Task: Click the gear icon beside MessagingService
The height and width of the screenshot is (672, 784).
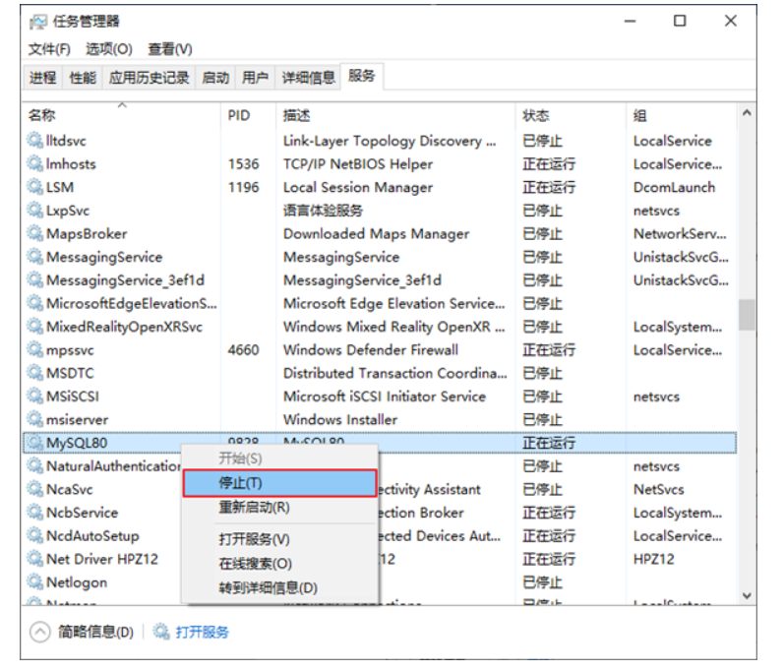Action: coord(35,257)
